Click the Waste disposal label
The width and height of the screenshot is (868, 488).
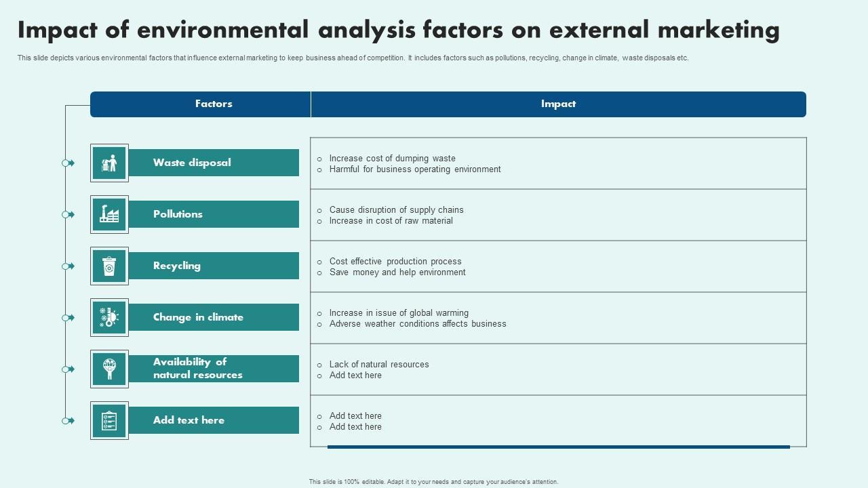pos(192,163)
